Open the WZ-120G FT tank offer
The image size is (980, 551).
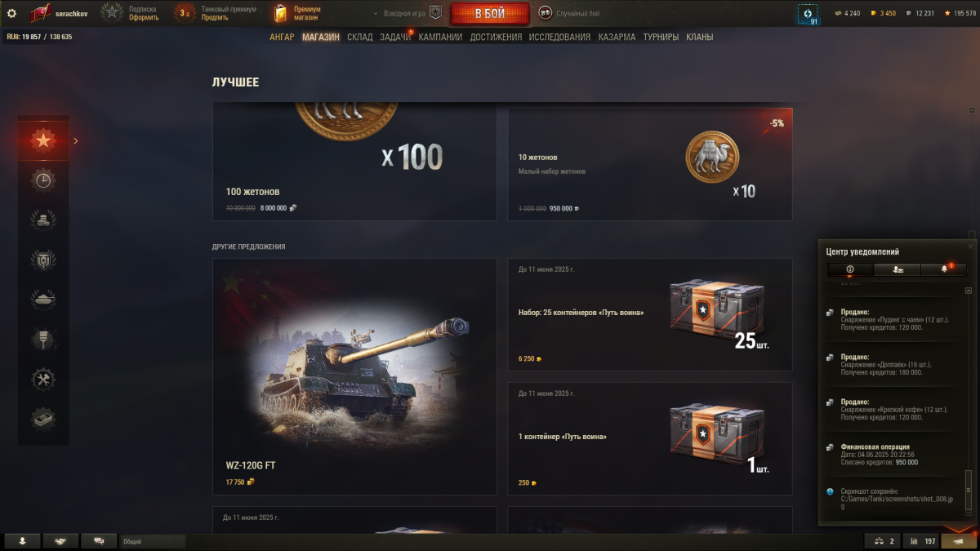coord(354,376)
